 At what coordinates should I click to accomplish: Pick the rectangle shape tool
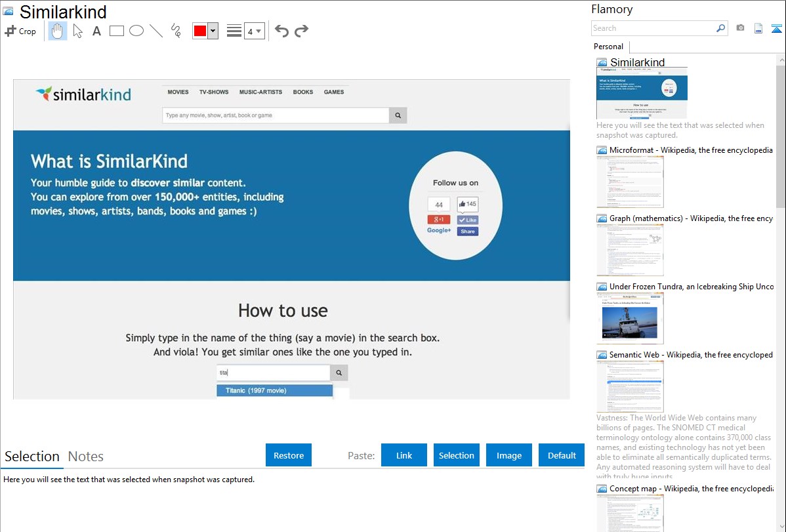click(x=116, y=31)
